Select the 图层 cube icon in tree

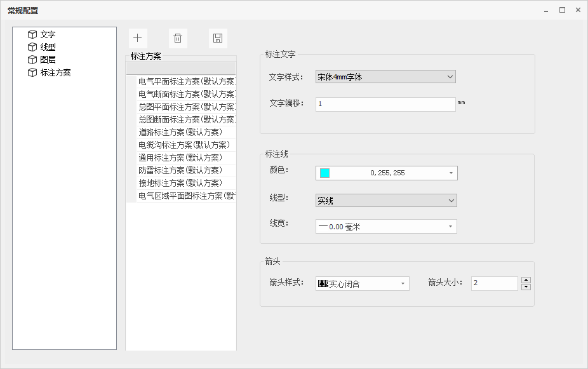(x=32, y=60)
